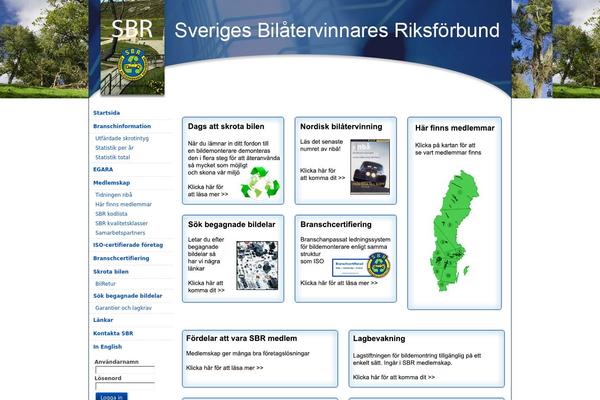Click Nordisk bilåtervinning card heading

[341, 127]
